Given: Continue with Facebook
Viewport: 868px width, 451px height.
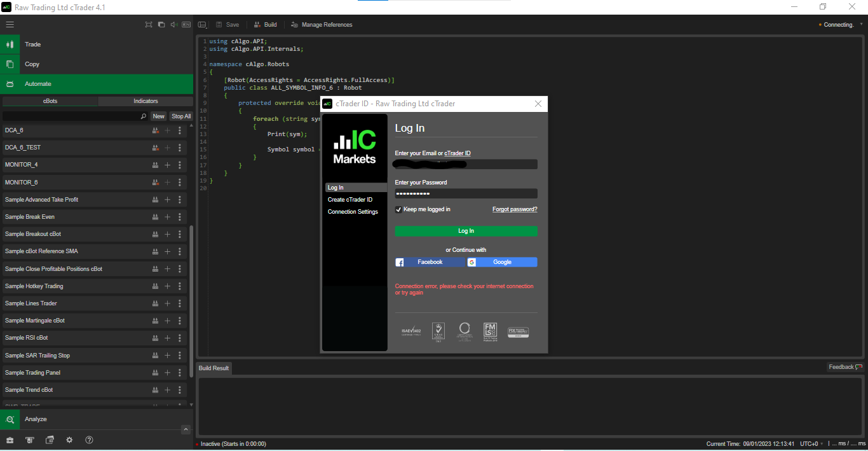Looking at the screenshot, I should pyautogui.click(x=430, y=262).
